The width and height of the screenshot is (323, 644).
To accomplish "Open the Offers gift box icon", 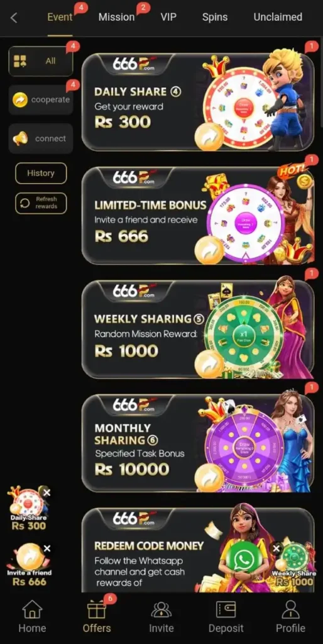I will point(96,609).
